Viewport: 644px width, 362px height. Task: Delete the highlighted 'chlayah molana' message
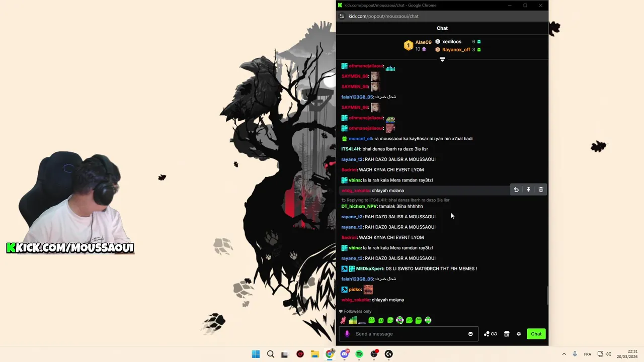[541, 190]
